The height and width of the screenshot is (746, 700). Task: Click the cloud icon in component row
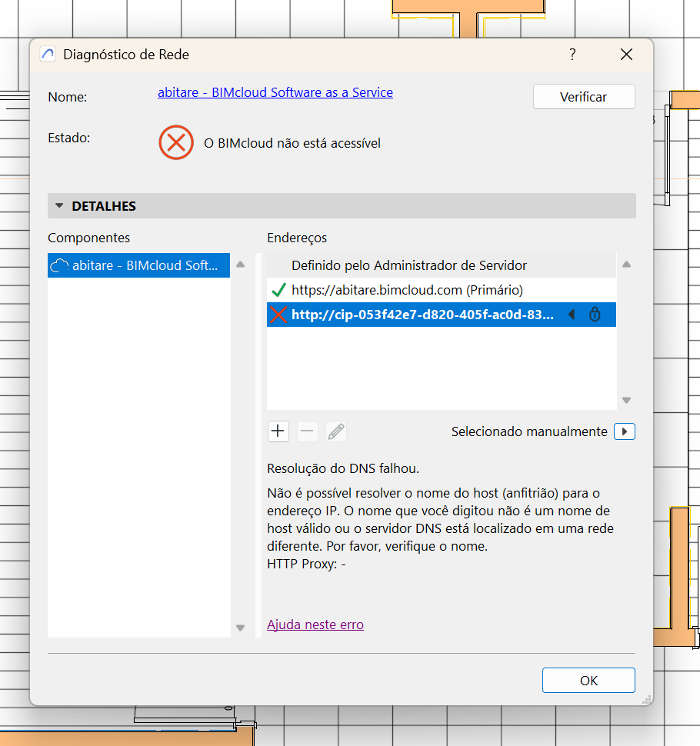(59, 265)
